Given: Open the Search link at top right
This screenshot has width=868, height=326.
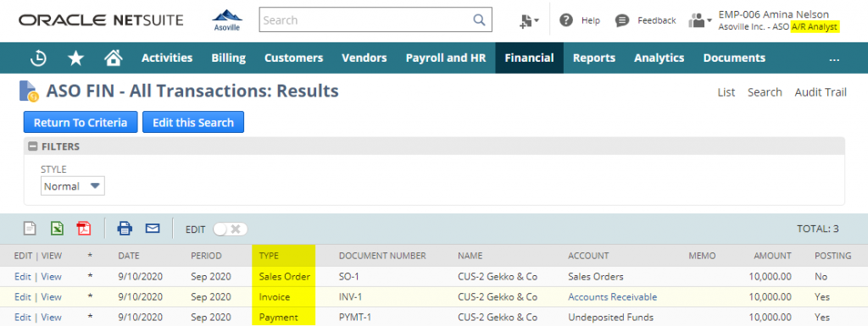Looking at the screenshot, I should 765,92.
